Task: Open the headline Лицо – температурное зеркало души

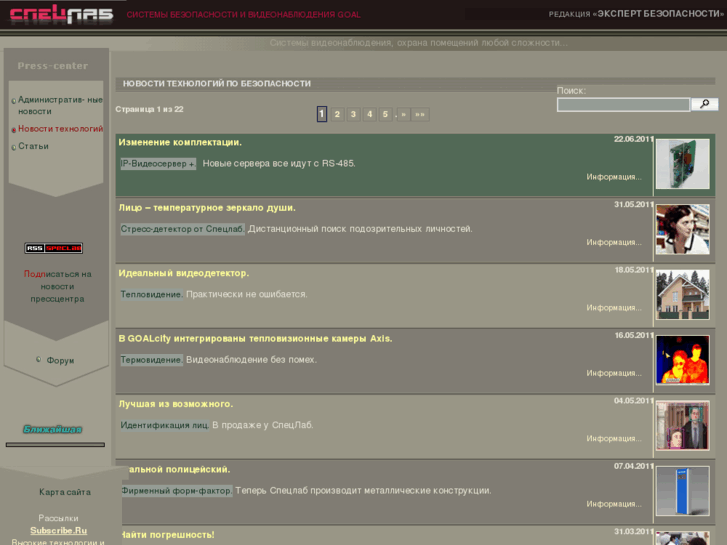Action: [207, 208]
